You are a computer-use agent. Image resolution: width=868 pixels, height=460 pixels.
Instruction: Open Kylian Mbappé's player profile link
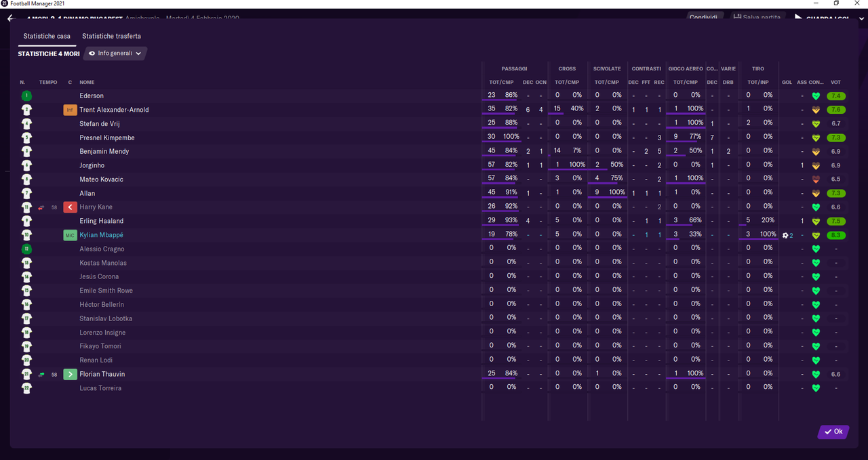[101, 235]
